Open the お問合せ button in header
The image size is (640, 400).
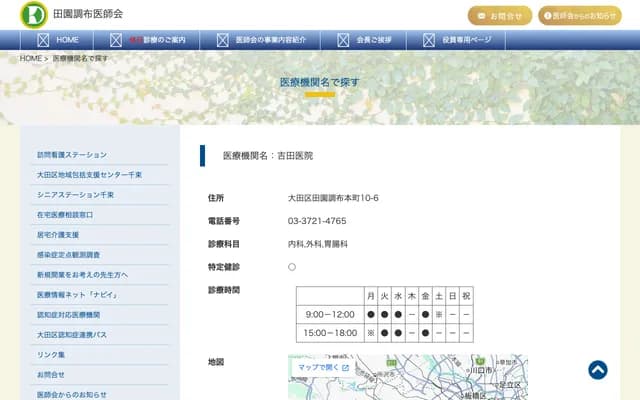point(500,16)
